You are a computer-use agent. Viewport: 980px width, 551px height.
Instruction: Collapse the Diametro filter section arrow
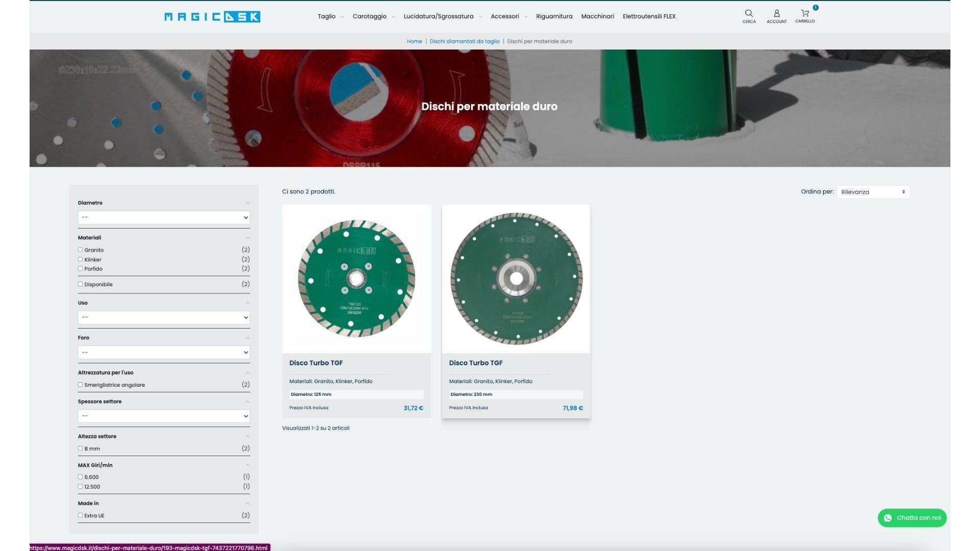pyautogui.click(x=248, y=203)
